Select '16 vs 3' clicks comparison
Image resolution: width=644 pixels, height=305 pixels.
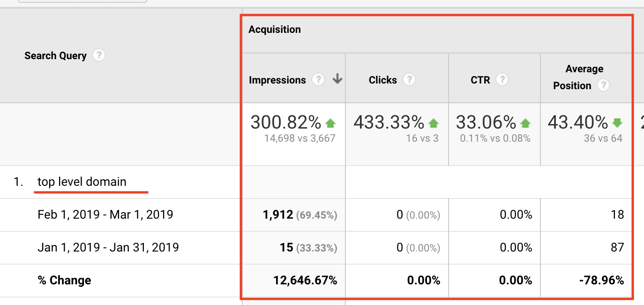click(x=423, y=138)
